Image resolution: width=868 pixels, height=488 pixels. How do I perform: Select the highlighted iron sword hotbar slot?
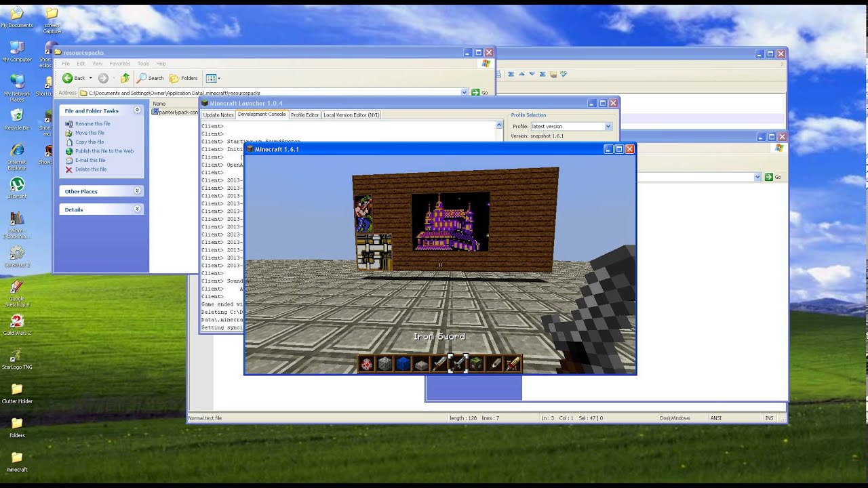point(458,364)
